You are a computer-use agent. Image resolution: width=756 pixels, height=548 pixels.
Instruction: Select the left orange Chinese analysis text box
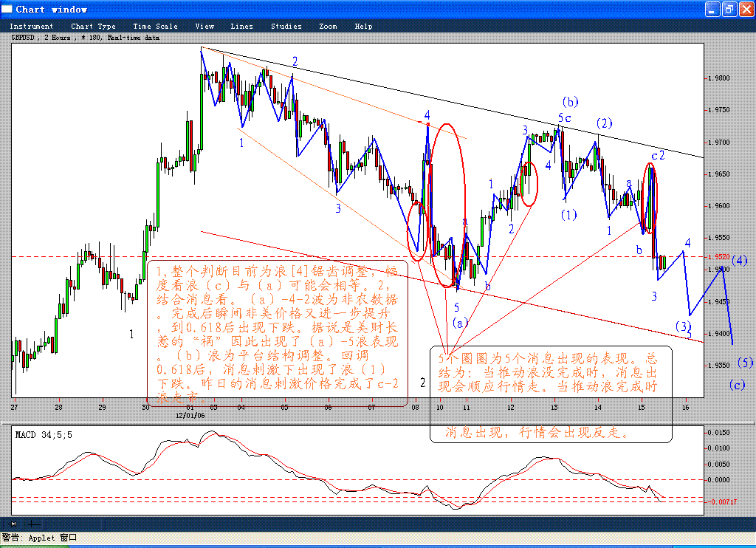click(x=278, y=333)
